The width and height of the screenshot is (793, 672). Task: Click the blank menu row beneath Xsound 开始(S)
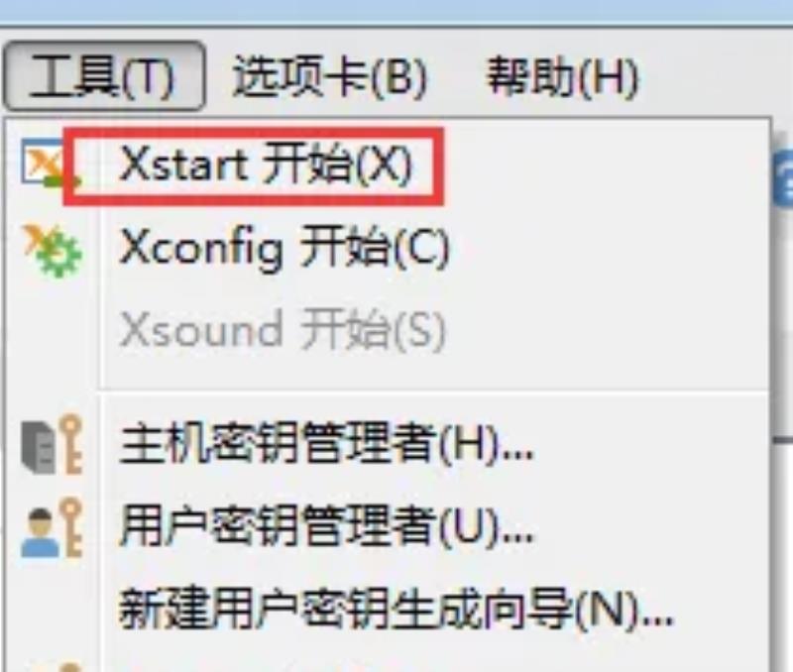pos(434,370)
